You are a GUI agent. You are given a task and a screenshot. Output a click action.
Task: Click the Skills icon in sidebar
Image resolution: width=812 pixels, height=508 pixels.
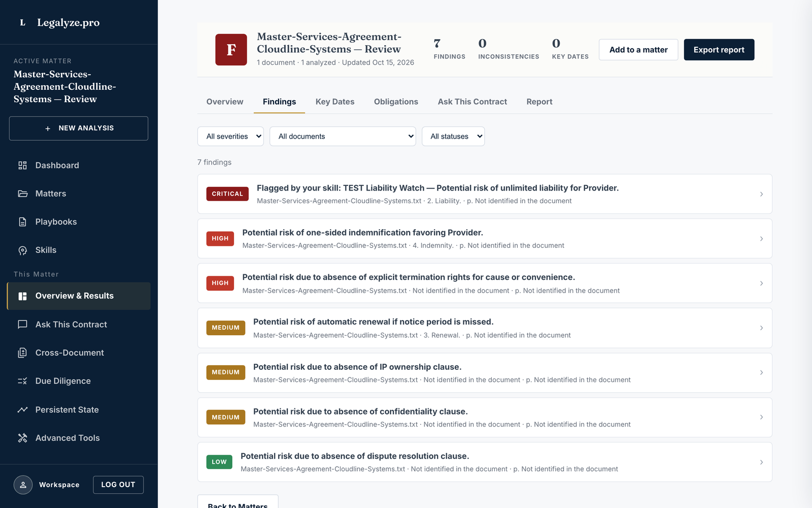click(22, 250)
